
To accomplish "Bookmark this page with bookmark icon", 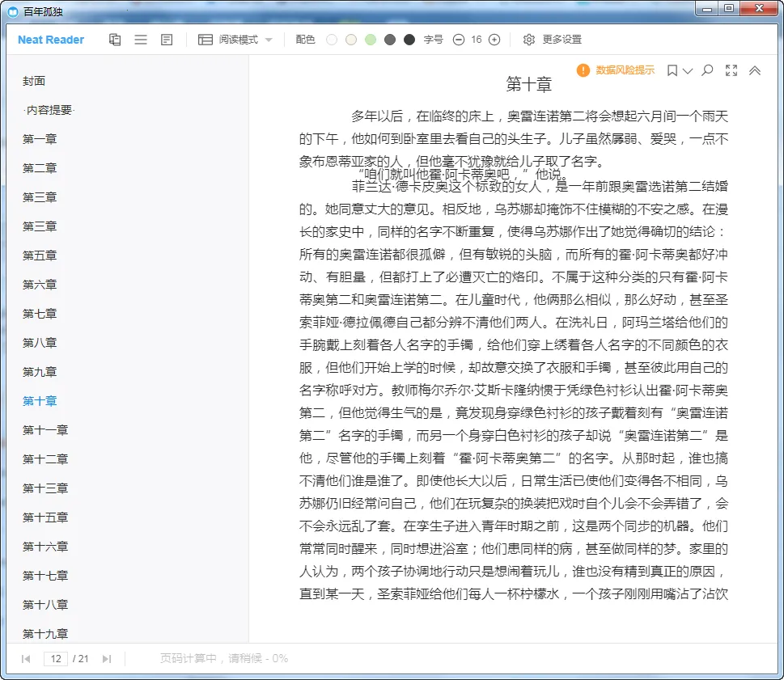I will coord(672,71).
